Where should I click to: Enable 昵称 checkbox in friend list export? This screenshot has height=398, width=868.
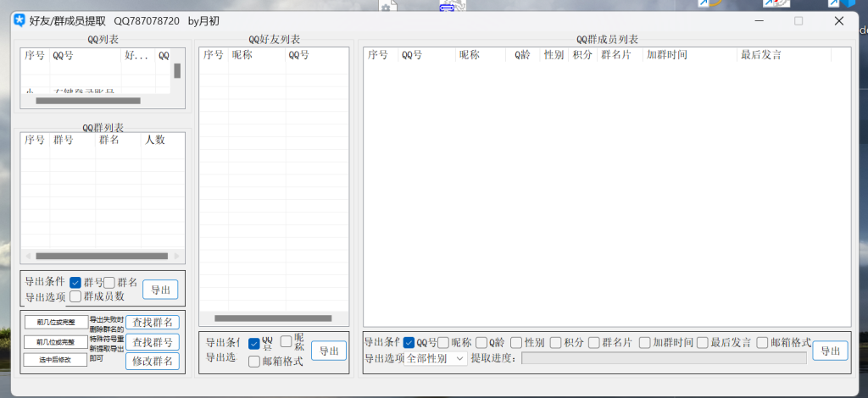pyautogui.click(x=287, y=341)
